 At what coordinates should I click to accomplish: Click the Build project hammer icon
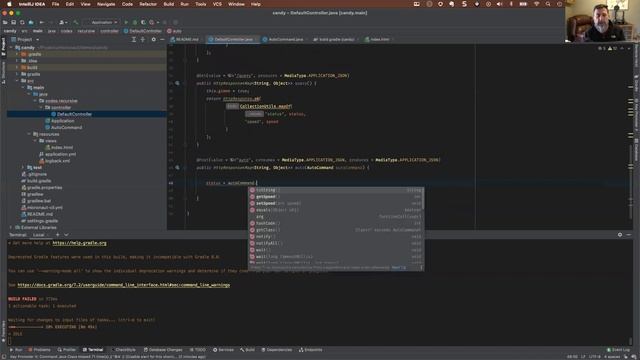coord(76,22)
